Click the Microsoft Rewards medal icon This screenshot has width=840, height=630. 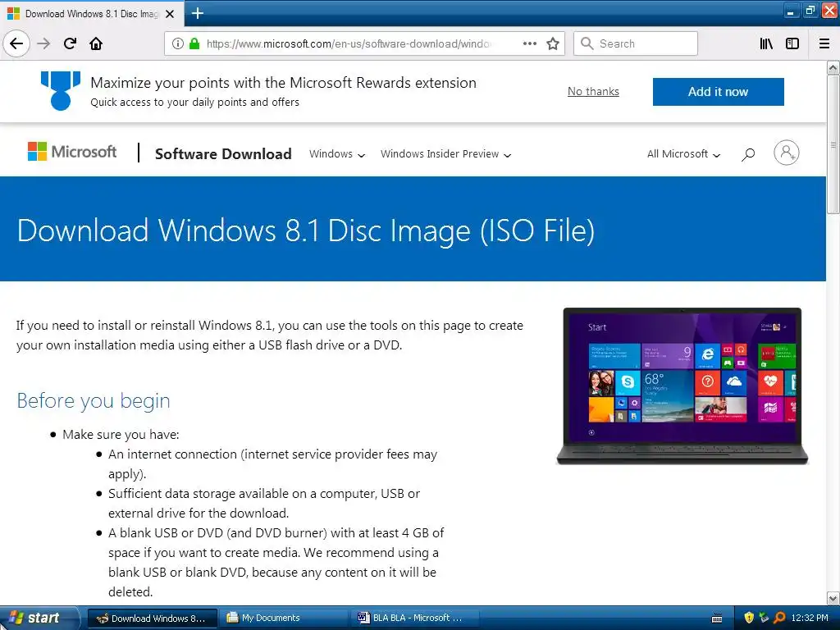tap(61, 90)
